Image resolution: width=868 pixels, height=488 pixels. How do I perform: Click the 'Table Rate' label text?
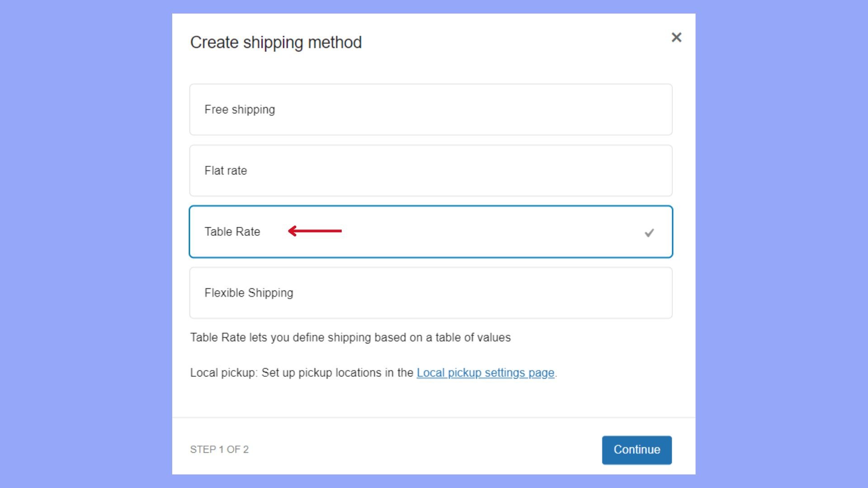[x=232, y=232]
